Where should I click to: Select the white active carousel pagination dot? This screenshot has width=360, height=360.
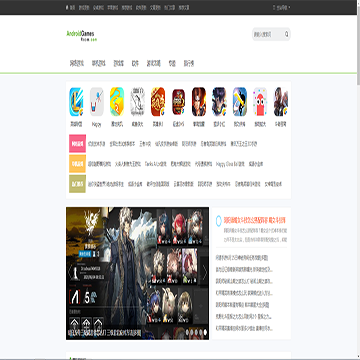[206, 332]
